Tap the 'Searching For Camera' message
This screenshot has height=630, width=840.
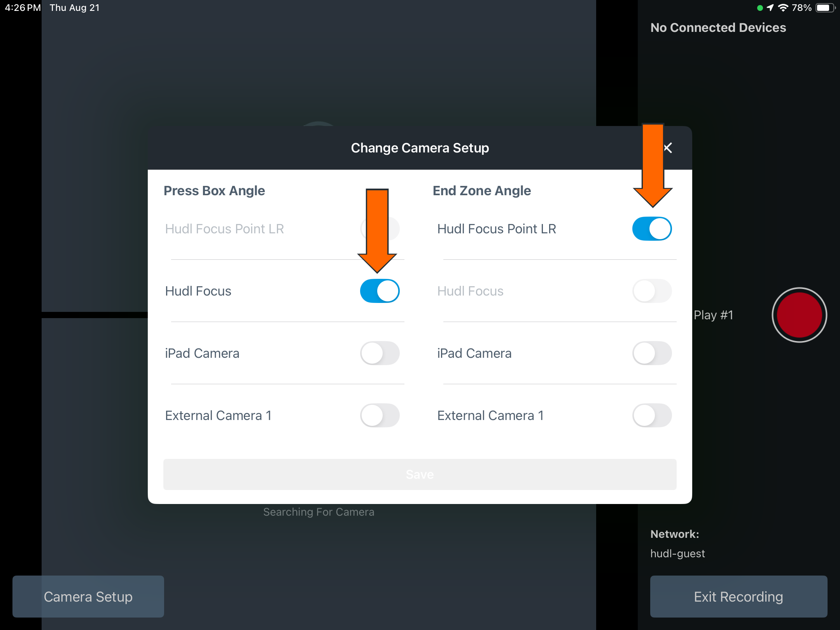pyautogui.click(x=319, y=512)
